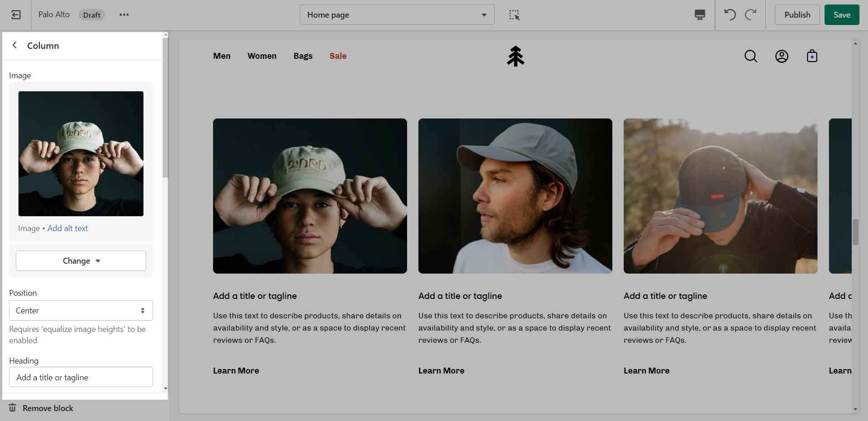Click the Publish button

pos(797,15)
